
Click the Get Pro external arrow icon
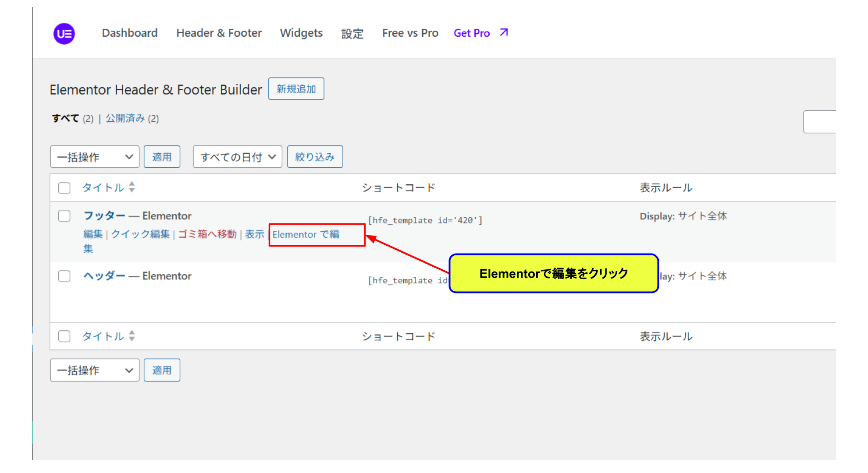[x=504, y=32]
